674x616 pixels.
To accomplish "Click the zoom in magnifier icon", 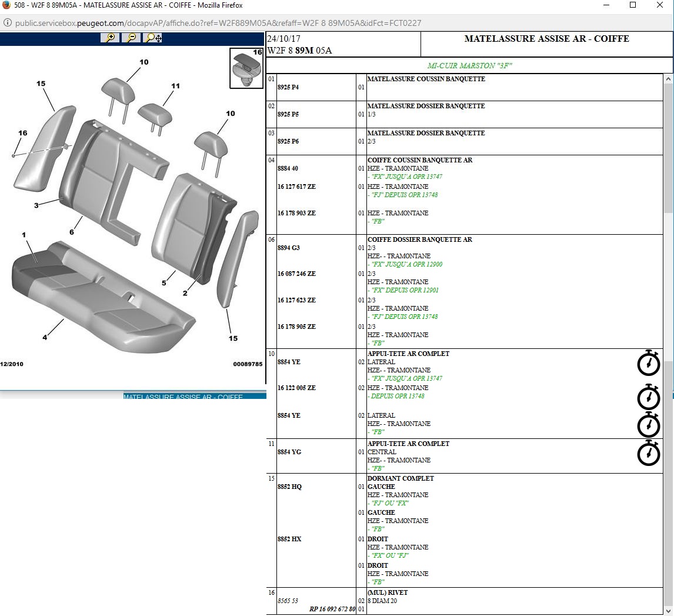I will pyautogui.click(x=110, y=38).
